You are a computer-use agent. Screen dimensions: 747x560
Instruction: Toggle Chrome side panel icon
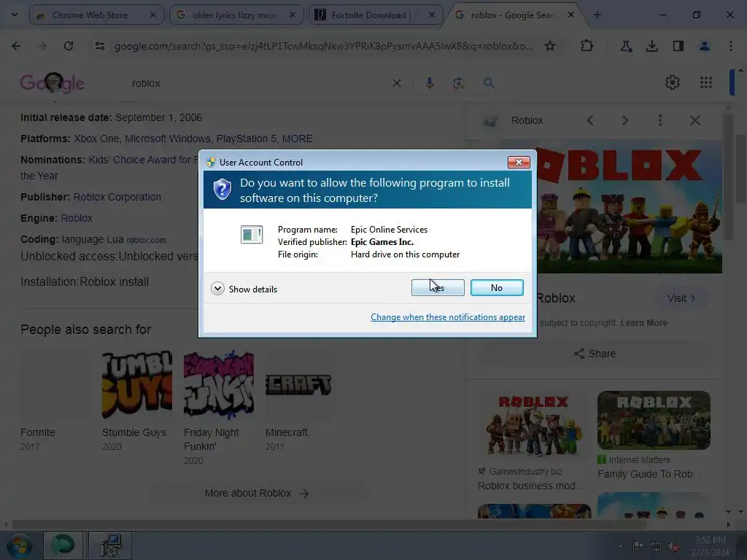[678, 46]
